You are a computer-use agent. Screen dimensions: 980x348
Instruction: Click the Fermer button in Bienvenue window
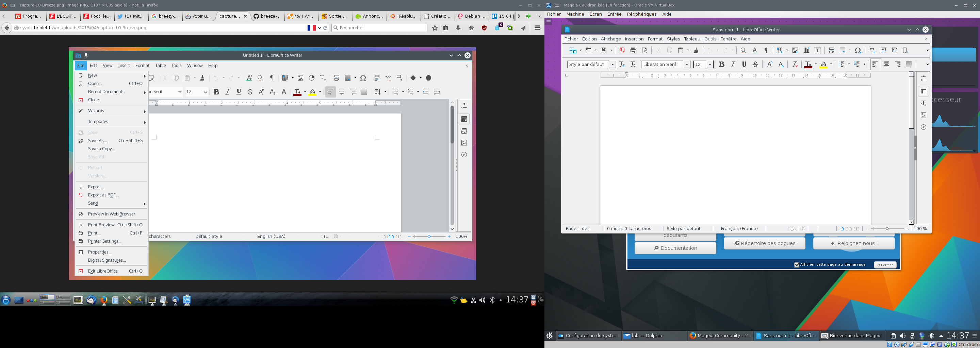pos(885,265)
